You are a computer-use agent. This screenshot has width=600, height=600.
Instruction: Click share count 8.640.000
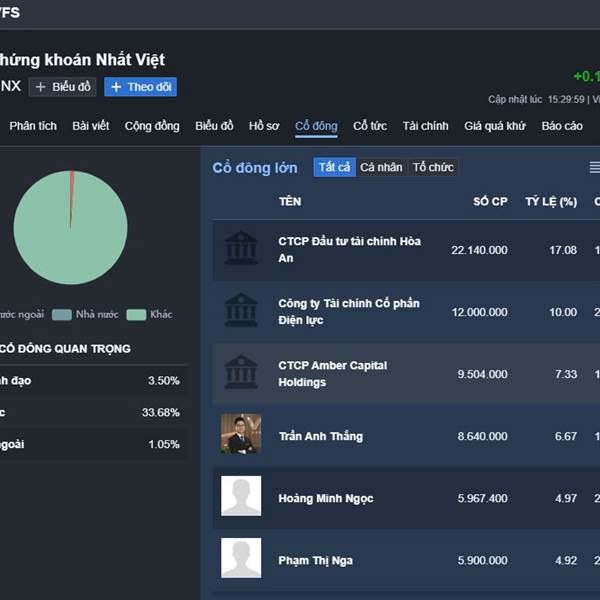click(x=483, y=436)
